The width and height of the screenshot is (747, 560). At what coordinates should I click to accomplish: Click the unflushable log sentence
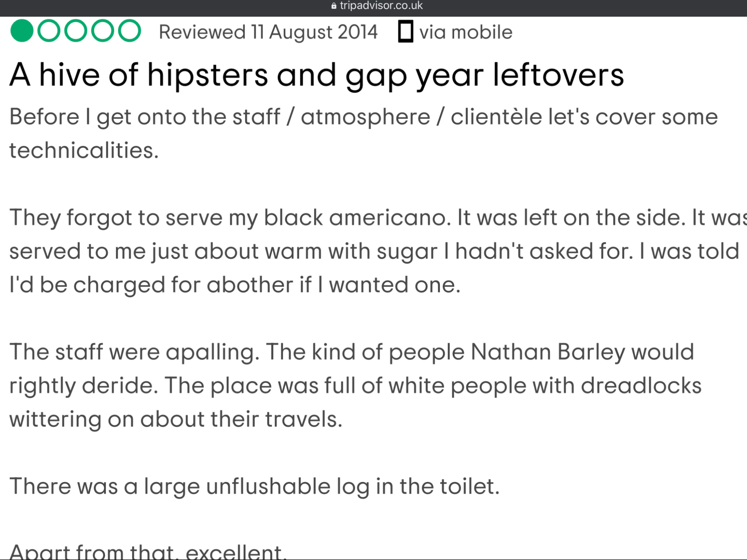(x=254, y=487)
